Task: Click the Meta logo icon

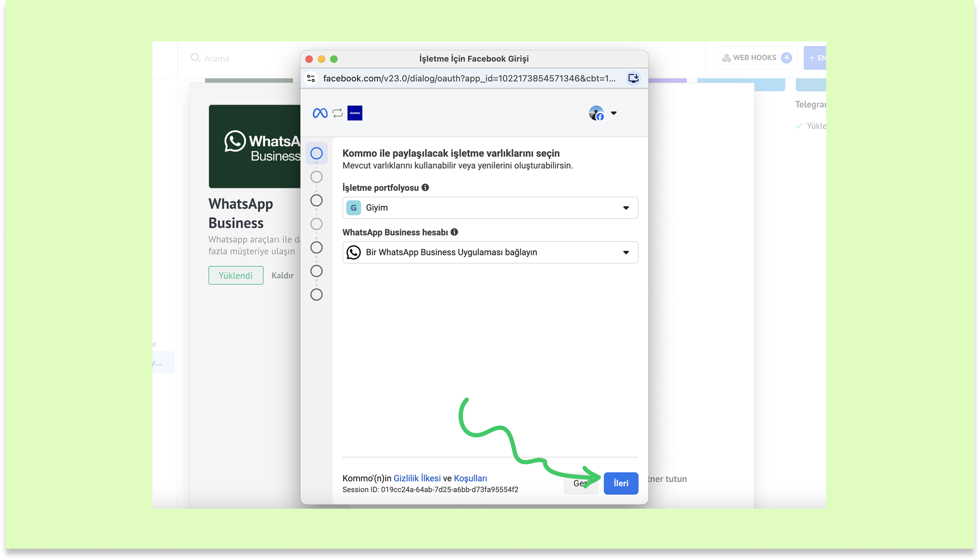Action: coord(320,113)
